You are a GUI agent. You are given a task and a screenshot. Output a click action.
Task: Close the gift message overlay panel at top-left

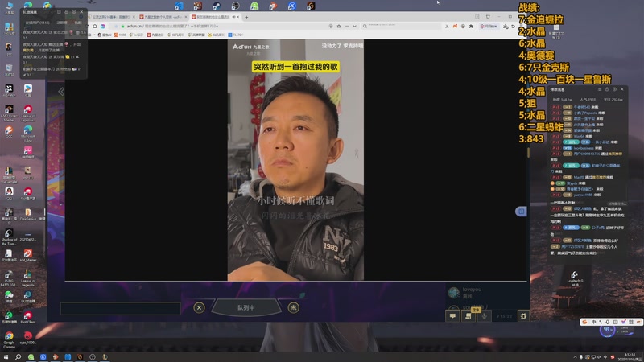coord(82,12)
